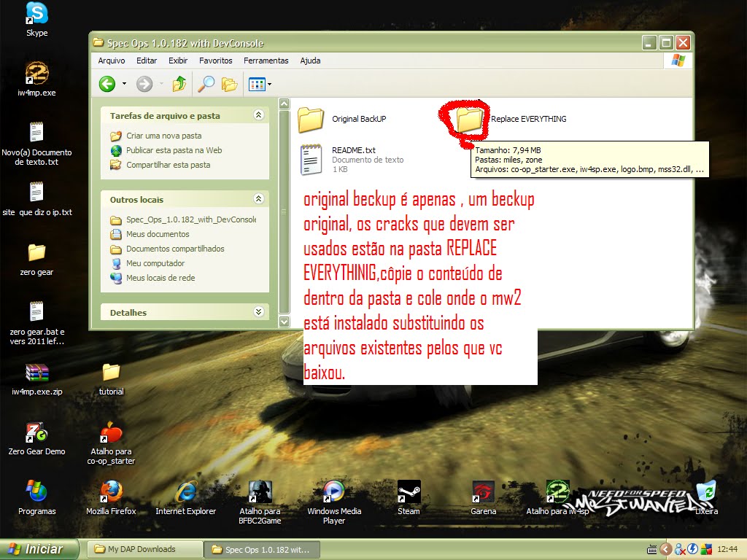Collapse the Tarefas de arquivo e pasta panel
Screen dimensions: 747x560
[259, 114]
